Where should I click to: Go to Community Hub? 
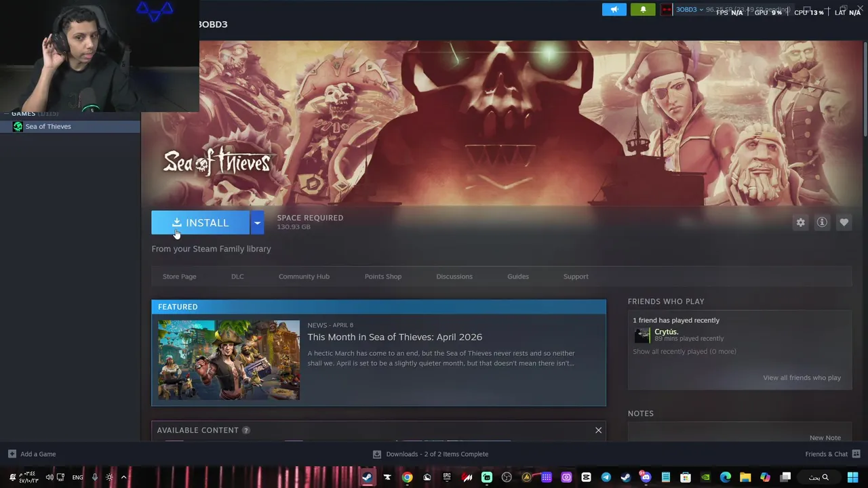(x=304, y=277)
